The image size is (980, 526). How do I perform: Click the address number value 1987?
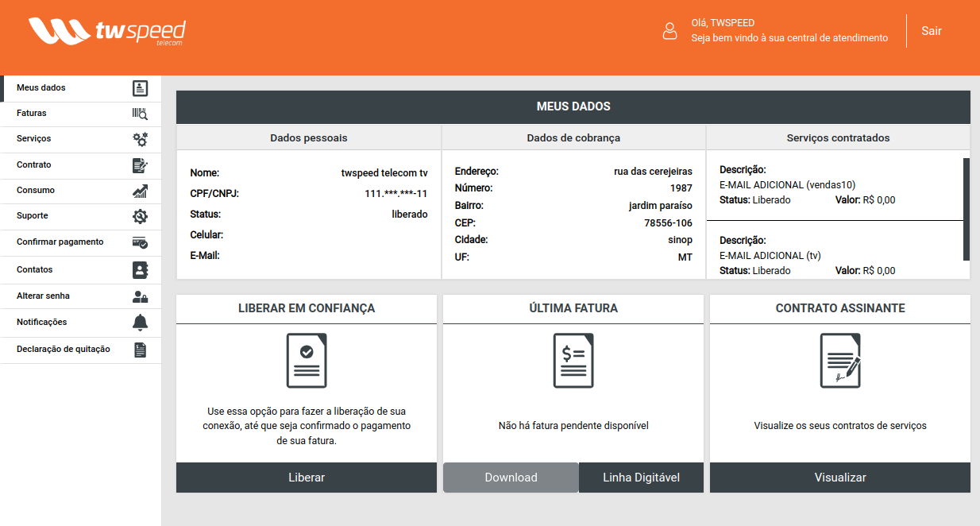pos(681,189)
